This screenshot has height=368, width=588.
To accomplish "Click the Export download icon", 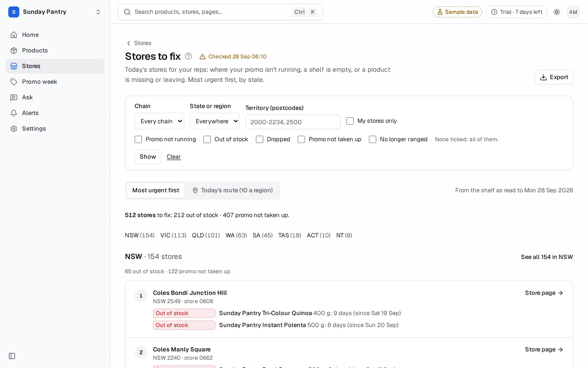I will point(543,77).
